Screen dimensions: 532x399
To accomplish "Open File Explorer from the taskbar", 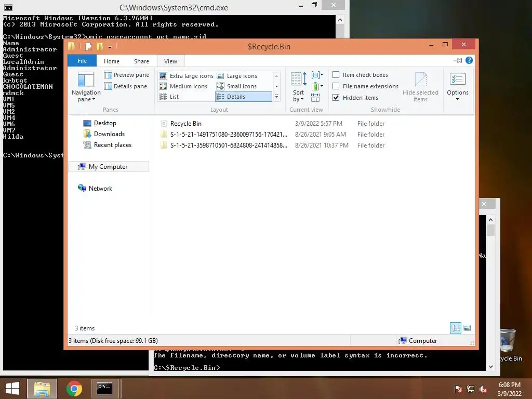I will [42, 389].
